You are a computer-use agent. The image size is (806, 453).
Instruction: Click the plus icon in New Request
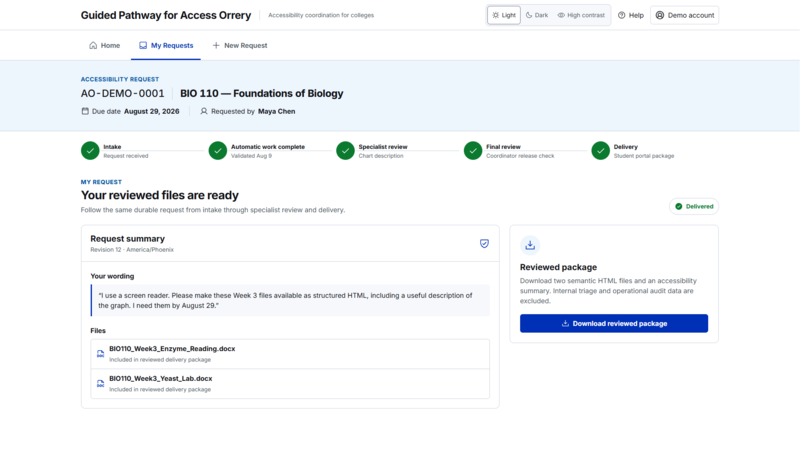click(x=217, y=46)
